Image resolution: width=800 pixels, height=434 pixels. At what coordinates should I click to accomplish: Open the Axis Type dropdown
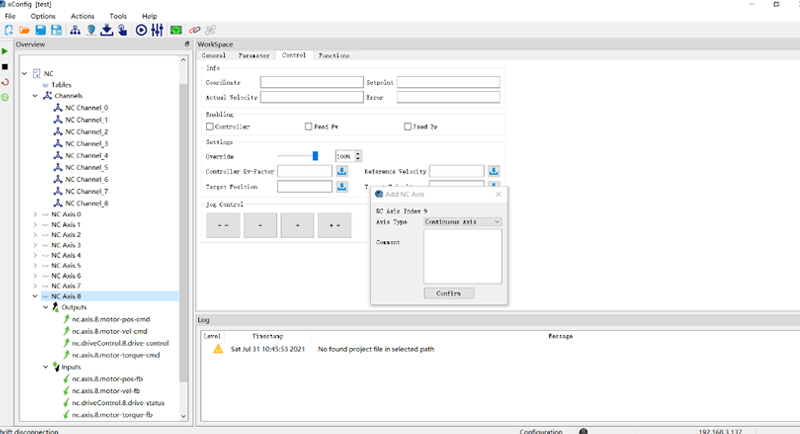pos(462,222)
